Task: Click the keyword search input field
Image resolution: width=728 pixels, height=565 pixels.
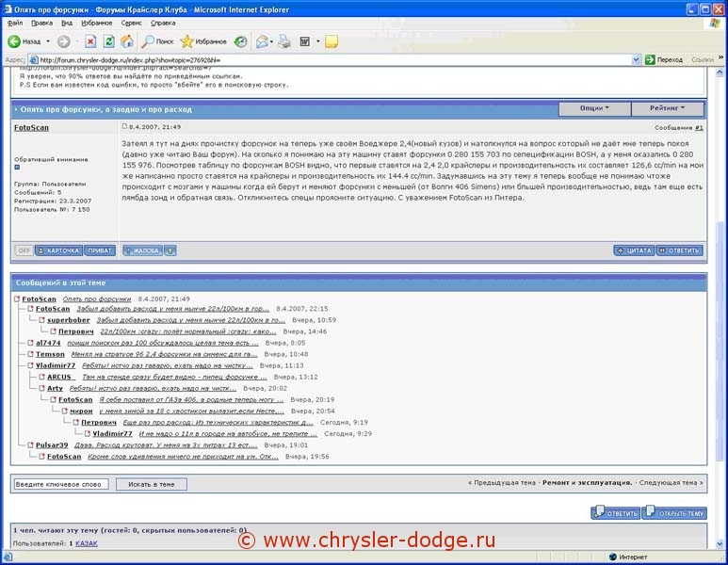Action: pyautogui.click(x=61, y=484)
